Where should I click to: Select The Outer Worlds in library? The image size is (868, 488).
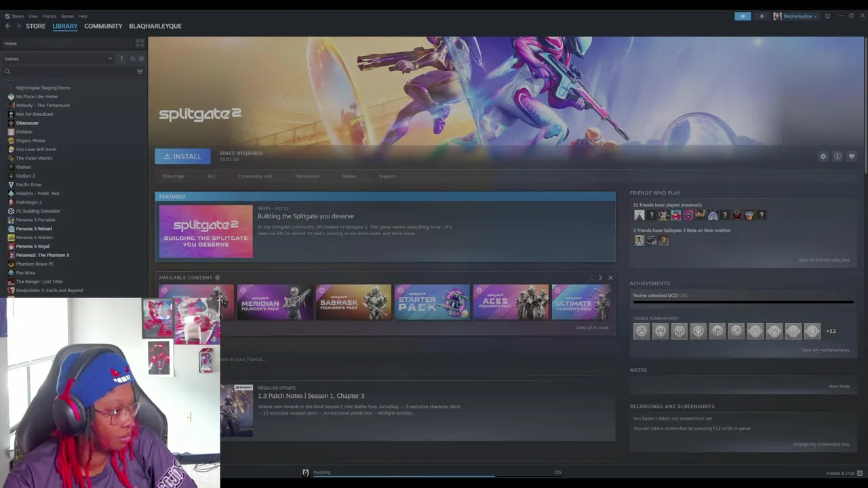pyautogui.click(x=34, y=158)
